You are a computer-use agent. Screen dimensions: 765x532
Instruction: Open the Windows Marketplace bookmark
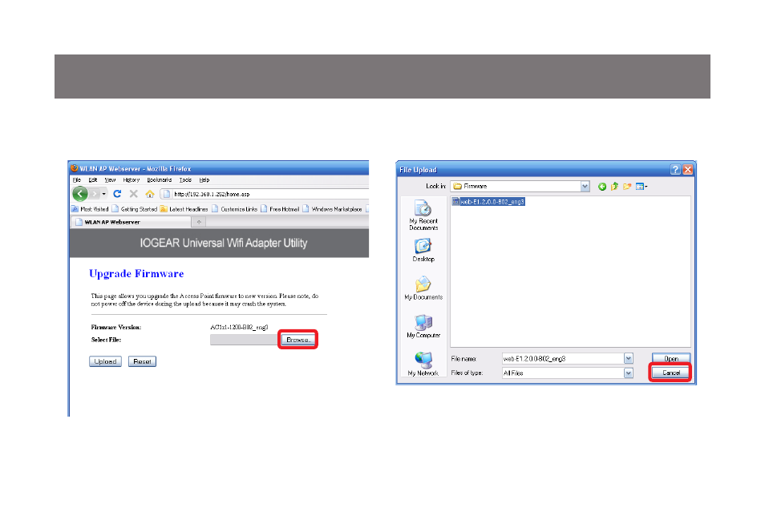pos(332,209)
